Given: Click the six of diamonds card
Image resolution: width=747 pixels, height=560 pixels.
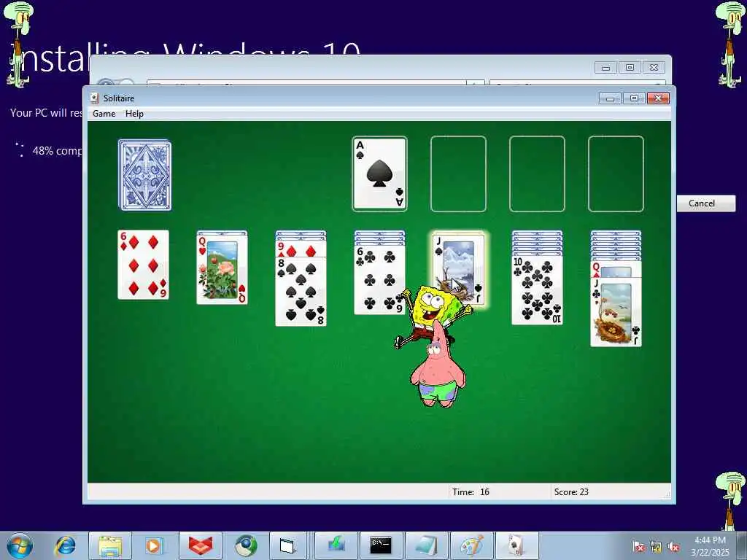Looking at the screenshot, I should (144, 265).
